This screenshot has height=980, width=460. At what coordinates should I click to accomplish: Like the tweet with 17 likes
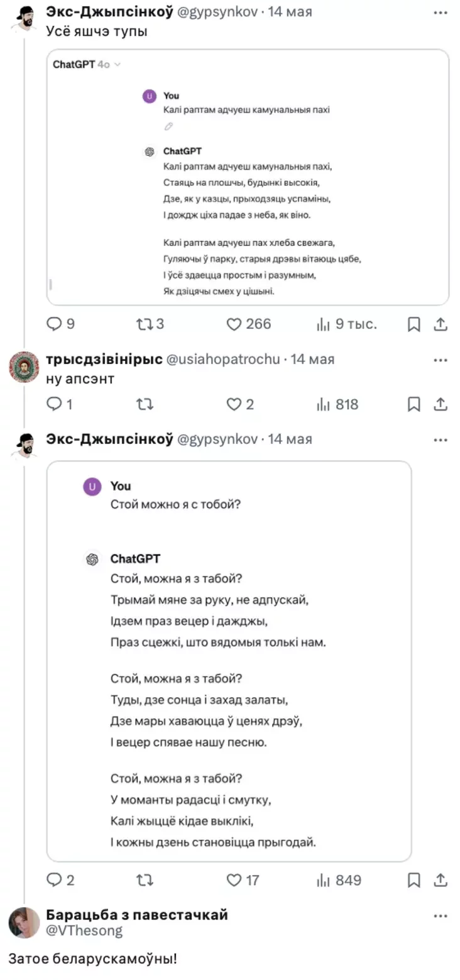tap(234, 880)
